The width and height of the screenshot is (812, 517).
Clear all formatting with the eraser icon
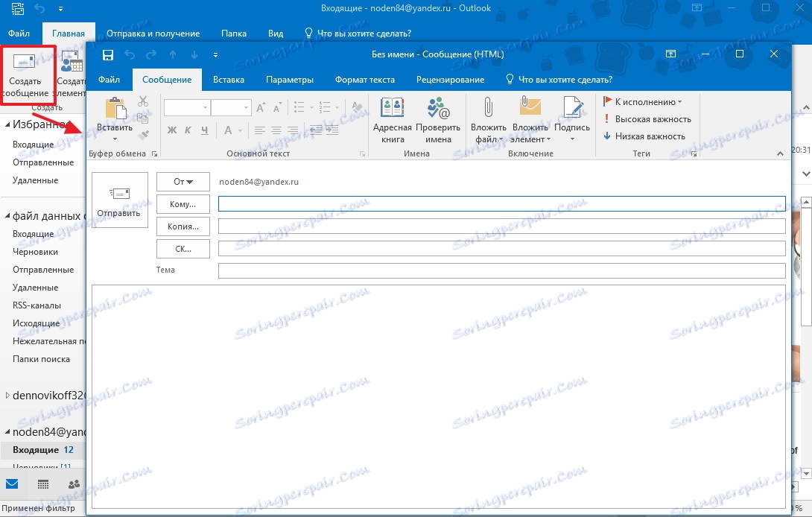357,107
